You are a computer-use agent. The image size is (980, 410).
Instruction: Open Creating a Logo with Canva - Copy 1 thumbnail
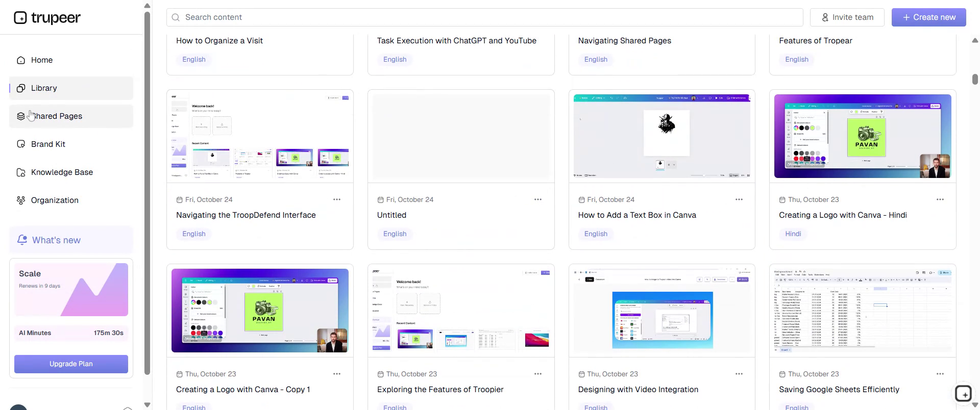260,311
